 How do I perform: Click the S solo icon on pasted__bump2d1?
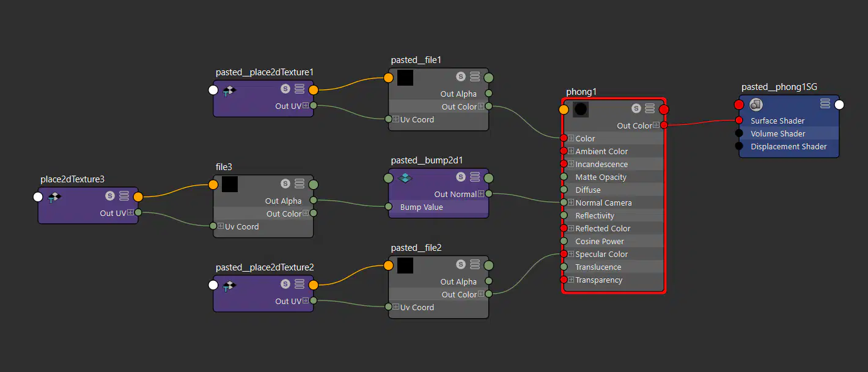[460, 177]
